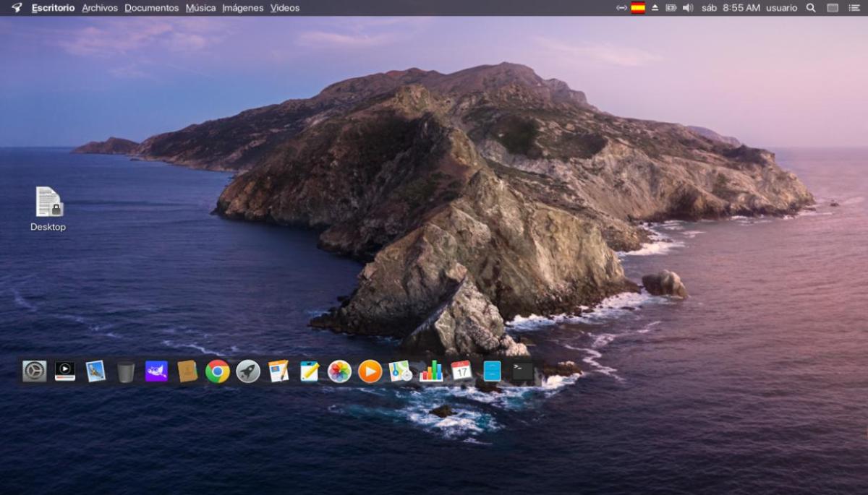Click the volume speaker indicator
Screen dimensions: 868x495
click(x=687, y=8)
